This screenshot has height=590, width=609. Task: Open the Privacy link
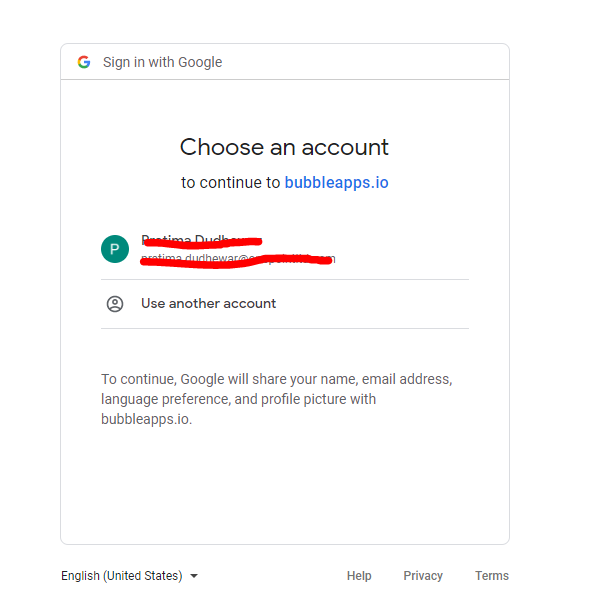[x=423, y=576]
